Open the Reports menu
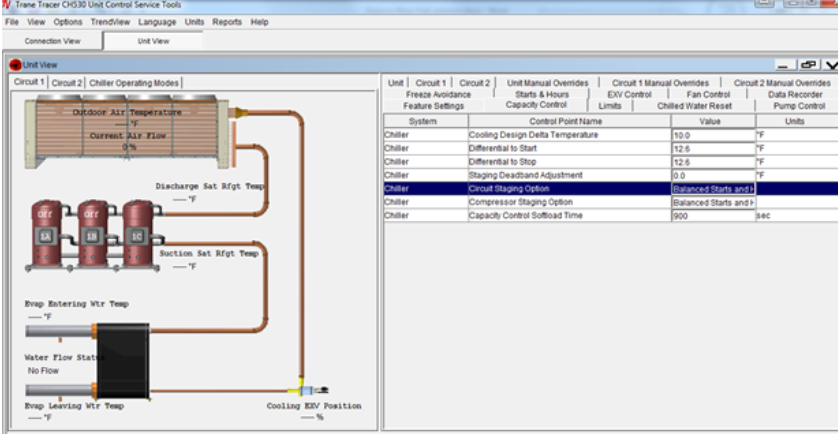The image size is (838, 434). pos(227,22)
